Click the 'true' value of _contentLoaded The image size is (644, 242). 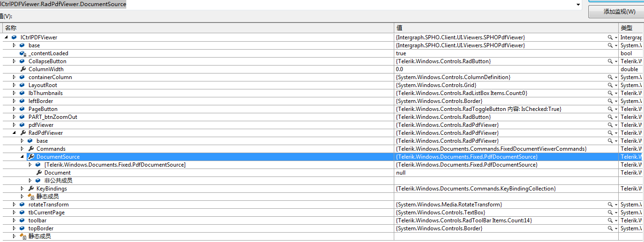pyautogui.click(x=401, y=53)
